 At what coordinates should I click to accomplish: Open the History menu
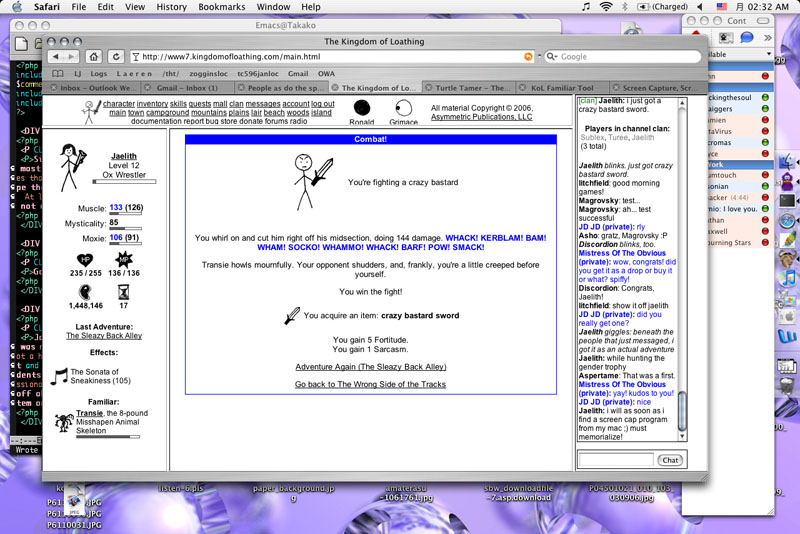point(171,7)
